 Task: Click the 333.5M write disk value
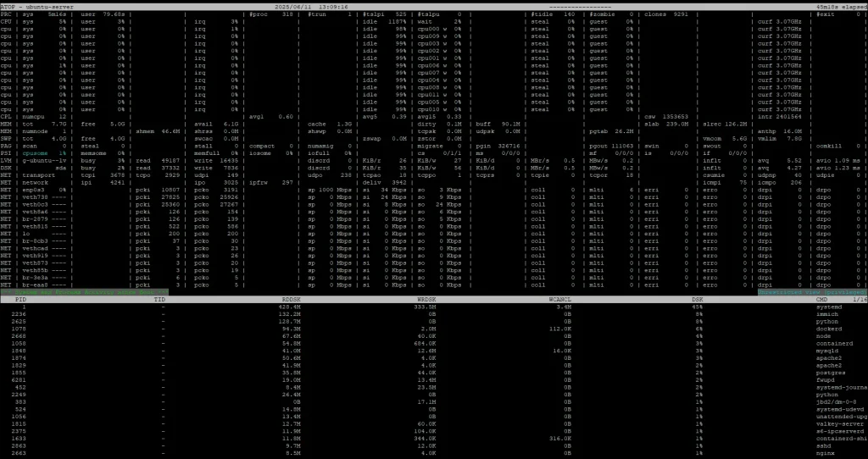[425, 307]
